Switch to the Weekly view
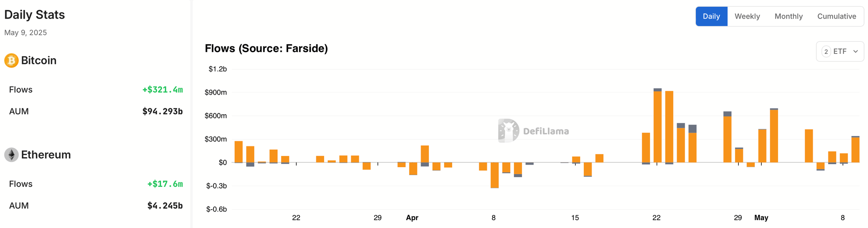The height and width of the screenshot is (228, 868). coord(747,17)
